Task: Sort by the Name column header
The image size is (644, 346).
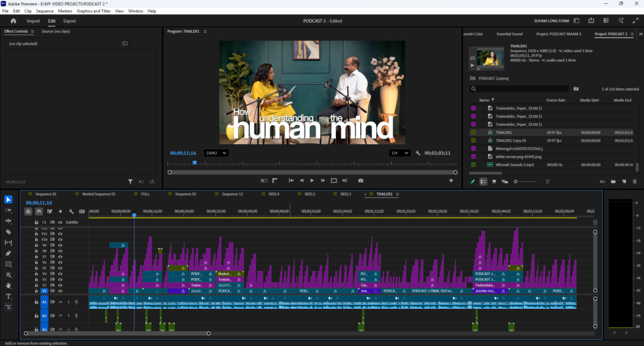Action: tap(484, 100)
